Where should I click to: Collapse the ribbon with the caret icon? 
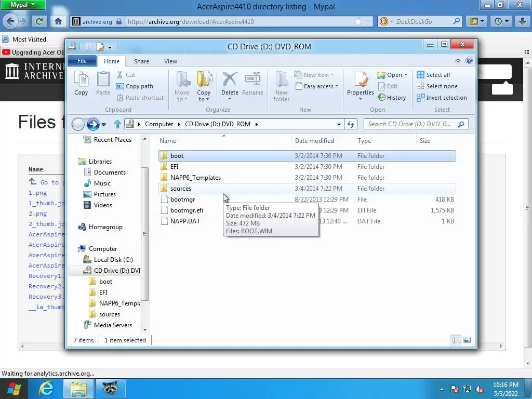[x=458, y=61]
